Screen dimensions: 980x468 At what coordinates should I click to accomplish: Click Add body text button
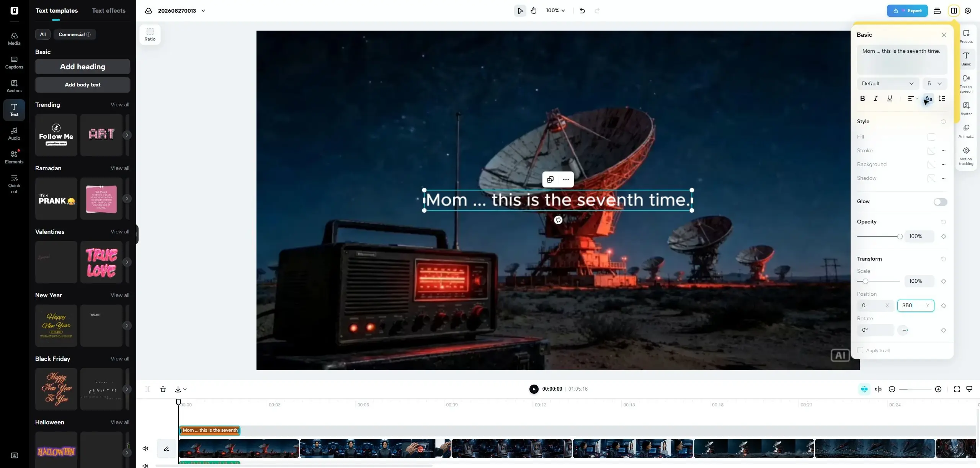(83, 85)
